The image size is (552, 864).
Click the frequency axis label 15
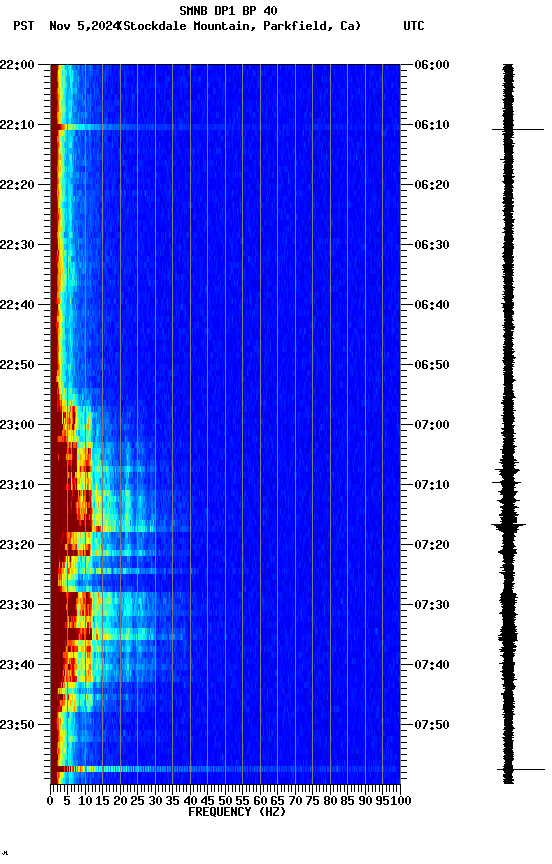click(102, 801)
